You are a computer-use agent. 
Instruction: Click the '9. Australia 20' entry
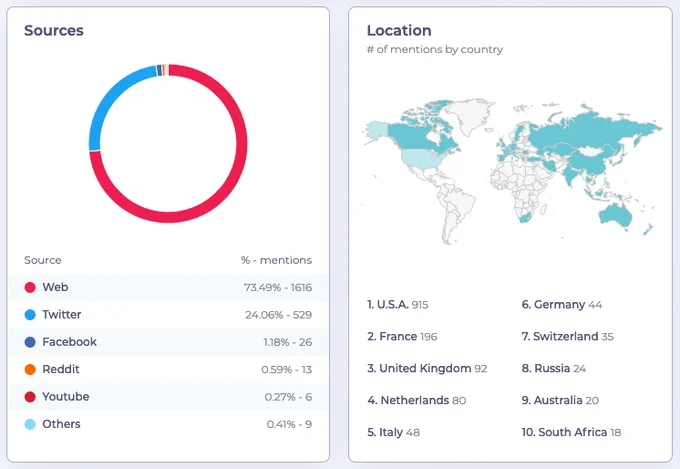tap(560, 400)
